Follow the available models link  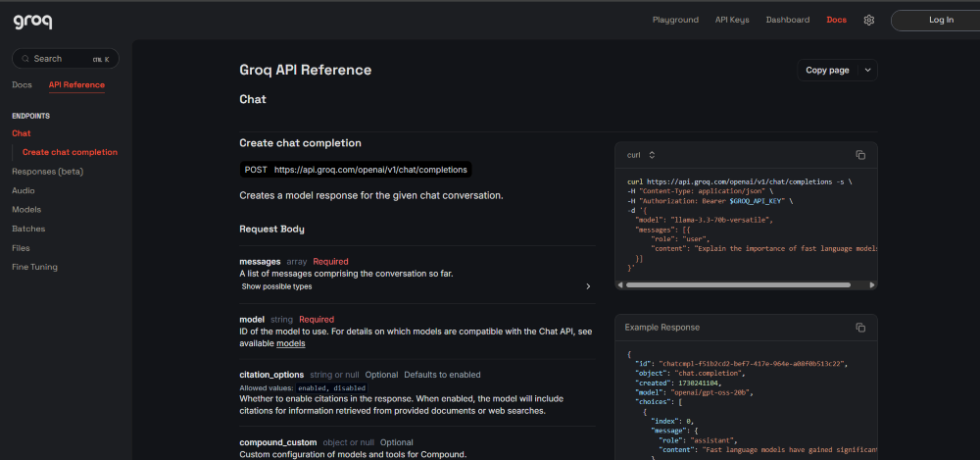[291, 343]
